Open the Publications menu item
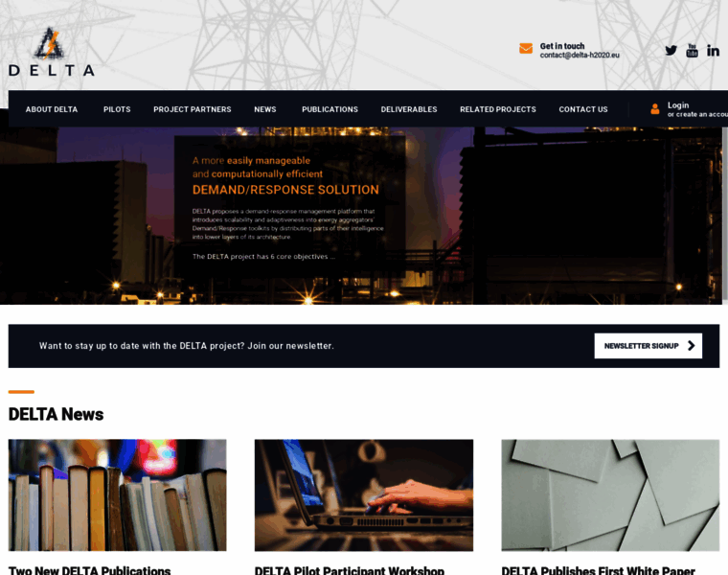728x575 pixels. pyautogui.click(x=330, y=109)
